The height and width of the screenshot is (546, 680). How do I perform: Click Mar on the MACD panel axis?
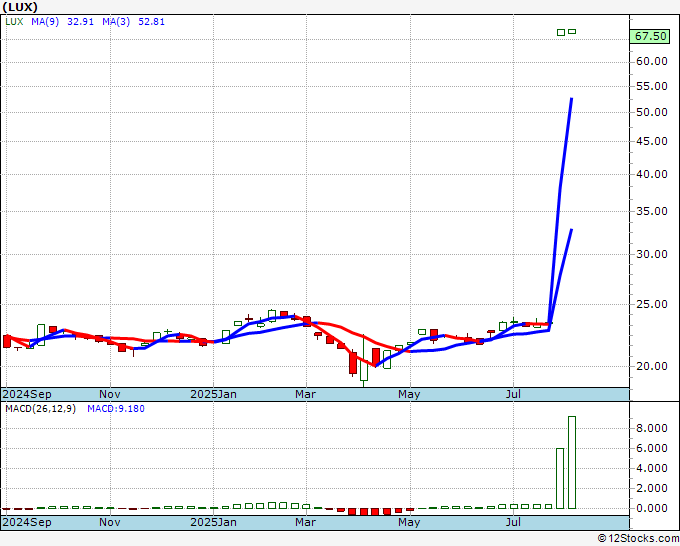click(305, 522)
